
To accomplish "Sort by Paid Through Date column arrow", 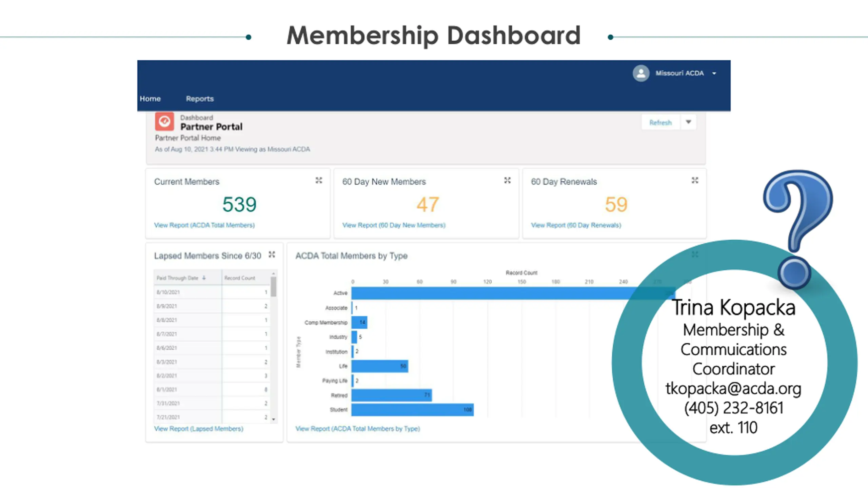I will [204, 278].
